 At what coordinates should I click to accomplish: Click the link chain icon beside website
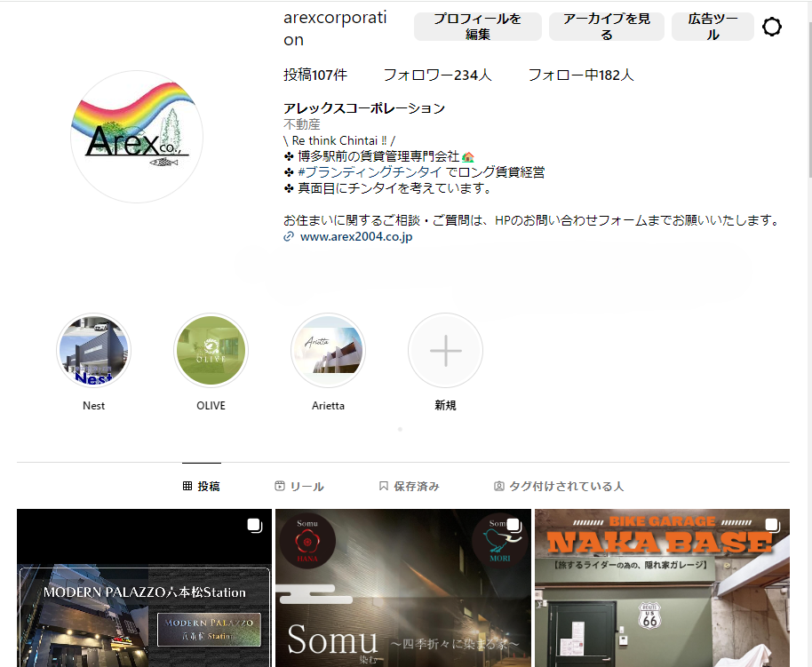click(x=289, y=236)
